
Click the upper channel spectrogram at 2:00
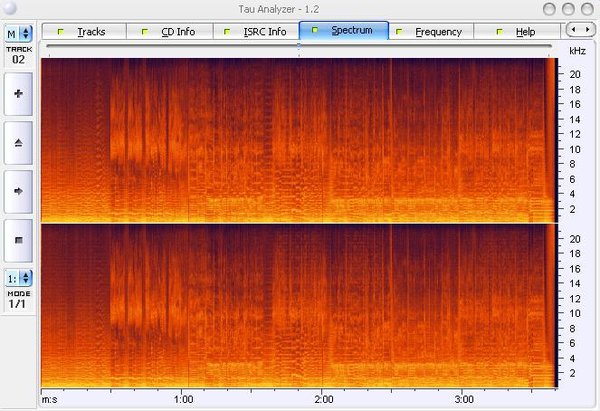322,140
